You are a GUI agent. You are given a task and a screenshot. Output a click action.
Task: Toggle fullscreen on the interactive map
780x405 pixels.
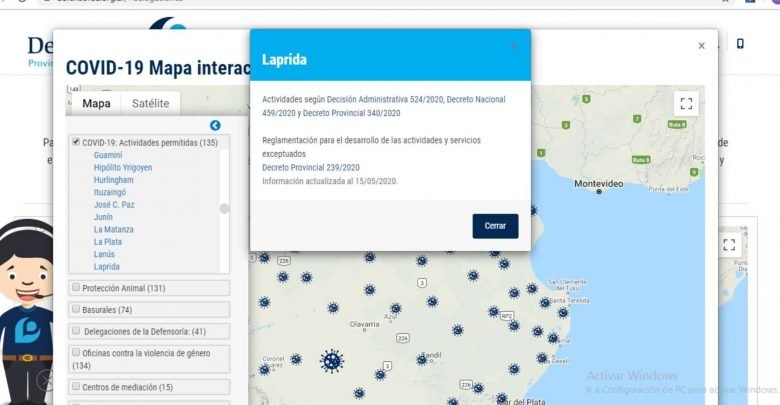click(686, 103)
